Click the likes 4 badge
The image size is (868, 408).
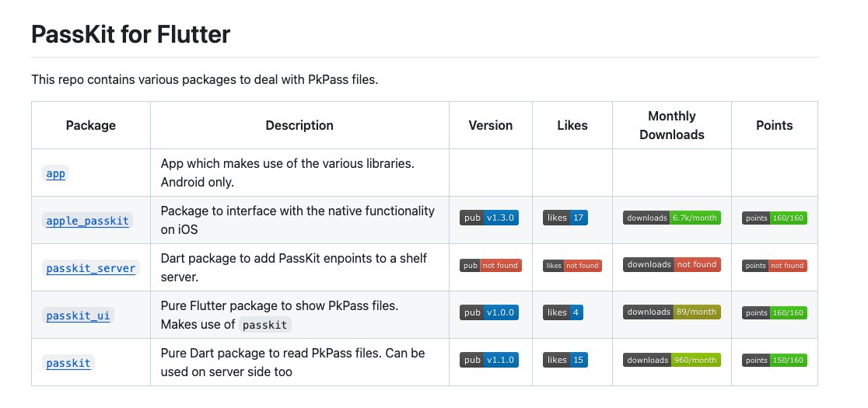563,312
